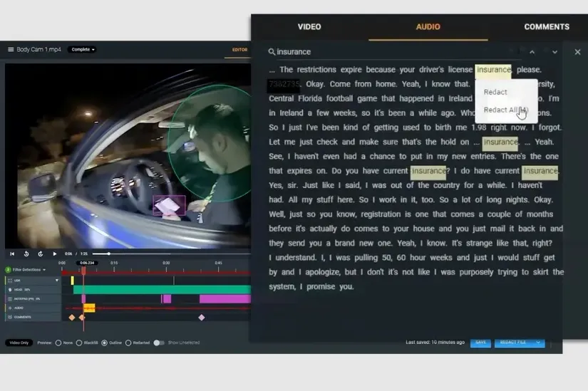Select the Blackfill preview radio button

click(x=78, y=343)
